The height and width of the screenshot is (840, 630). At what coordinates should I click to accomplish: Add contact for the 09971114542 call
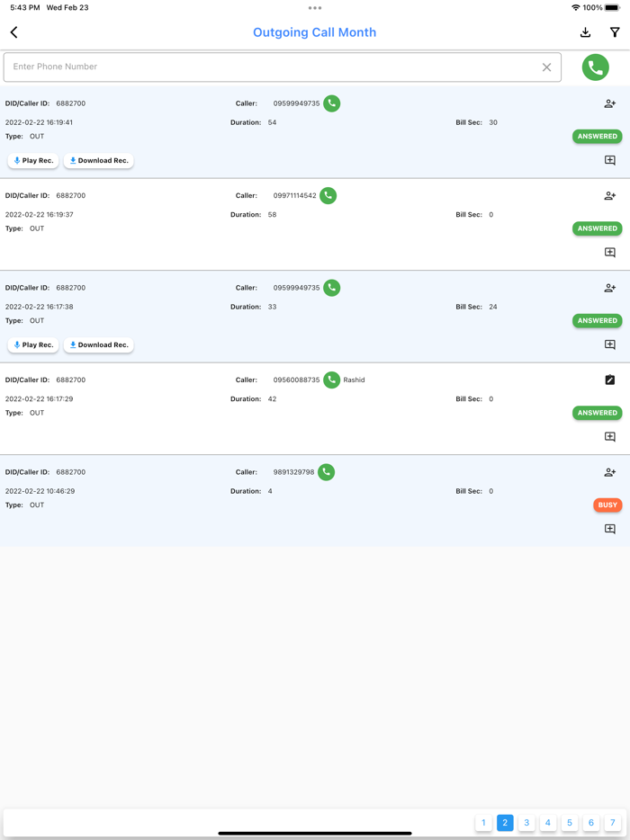point(609,195)
